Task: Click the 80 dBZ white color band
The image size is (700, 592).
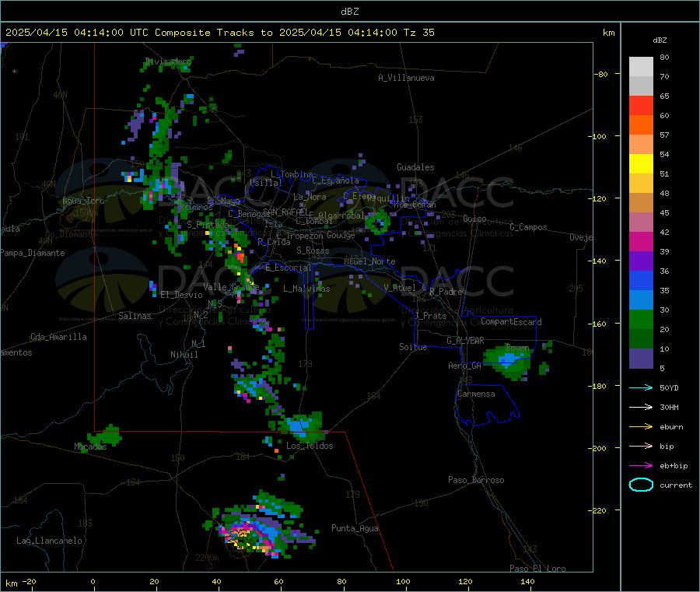Action: point(641,67)
